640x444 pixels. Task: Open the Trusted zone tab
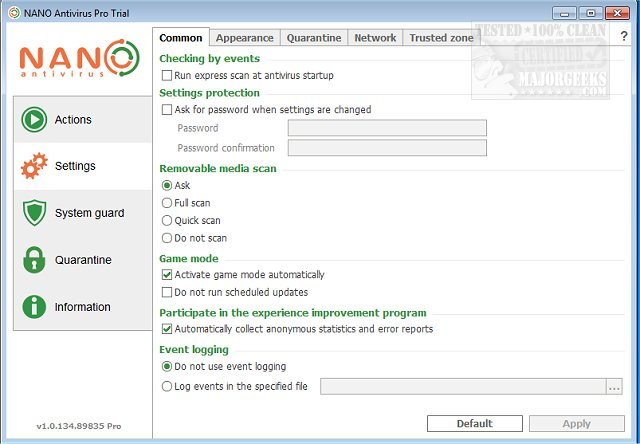[441, 38]
